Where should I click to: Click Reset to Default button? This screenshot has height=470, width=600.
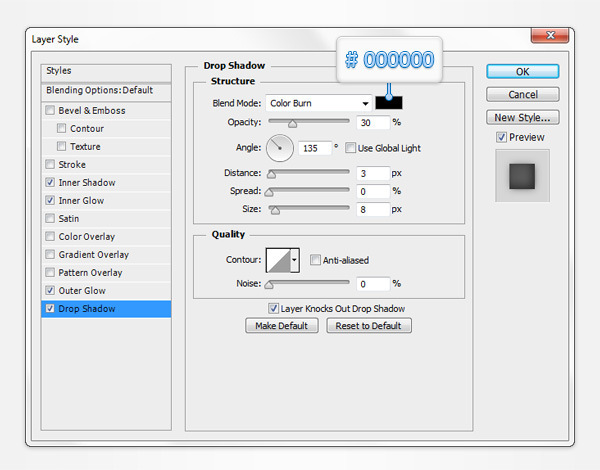(x=368, y=326)
